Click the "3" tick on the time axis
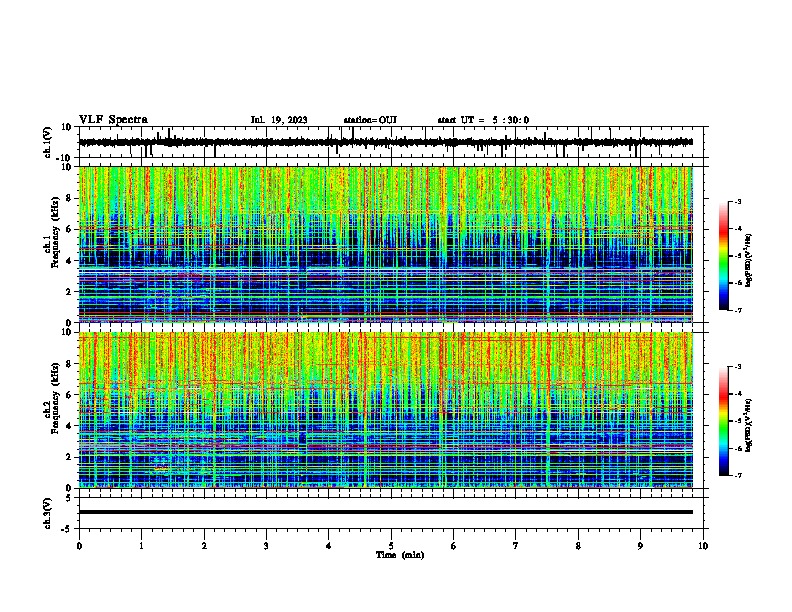792x612 pixels. tap(266, 546)
